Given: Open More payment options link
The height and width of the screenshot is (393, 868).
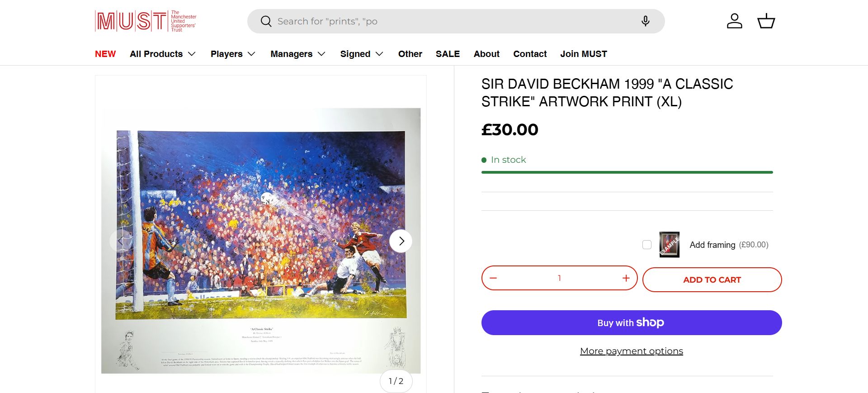Looking at the screenshot, I should pos(631,351).
